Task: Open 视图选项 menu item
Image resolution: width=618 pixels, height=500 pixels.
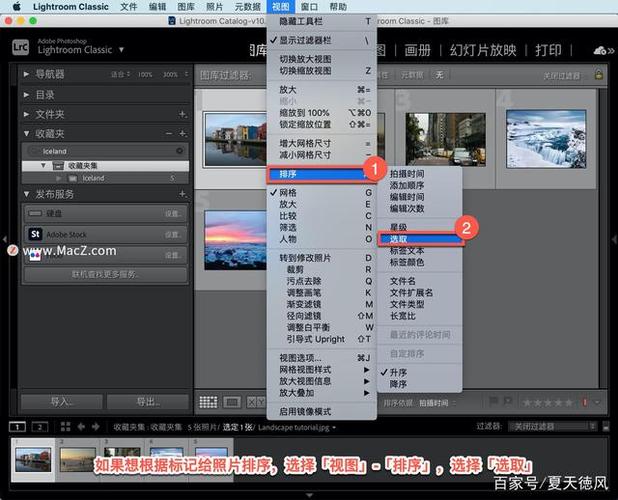Action: point(322,358)
